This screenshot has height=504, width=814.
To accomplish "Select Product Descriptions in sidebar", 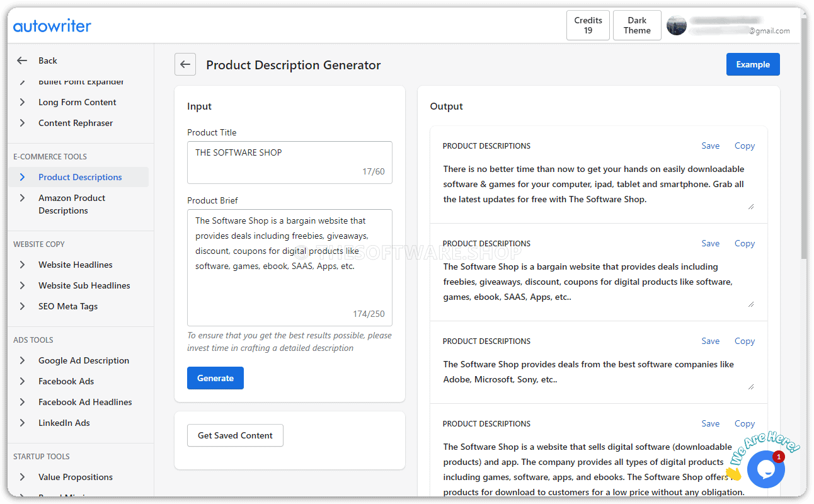I will click(x=80, y=177).
